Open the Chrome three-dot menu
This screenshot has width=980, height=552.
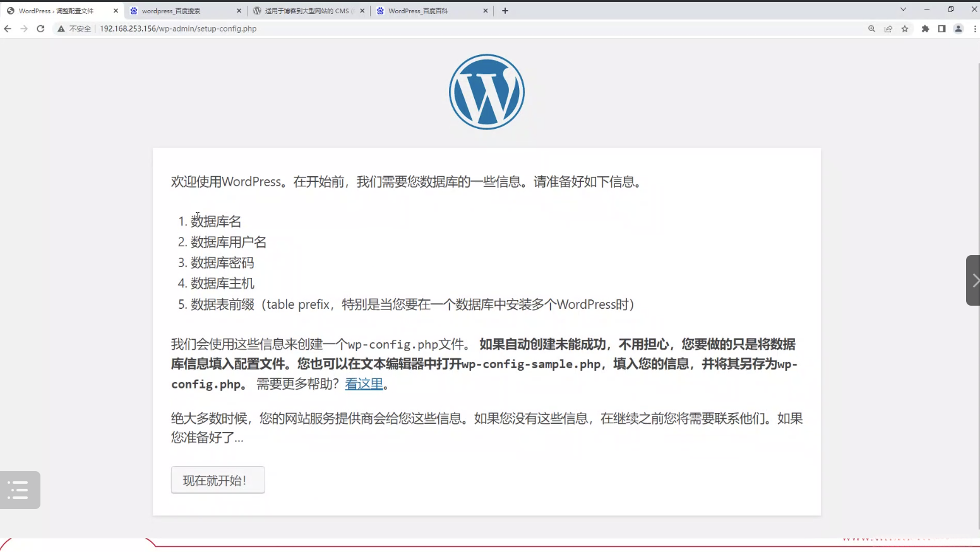tap(975, 28)
